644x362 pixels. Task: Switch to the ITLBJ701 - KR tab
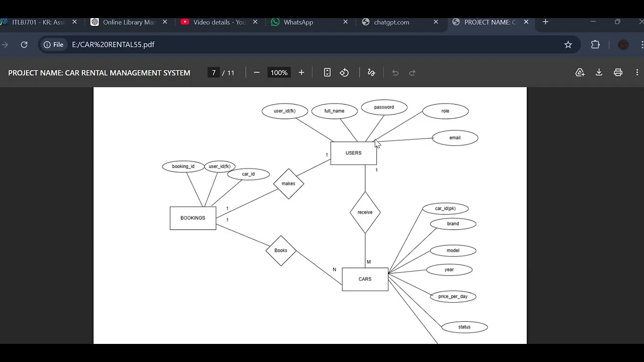pos(38,22)
